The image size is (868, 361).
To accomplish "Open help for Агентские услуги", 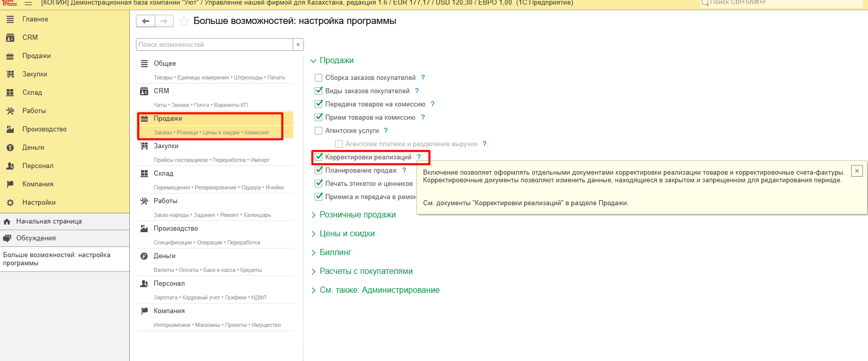I will point(386,131).
